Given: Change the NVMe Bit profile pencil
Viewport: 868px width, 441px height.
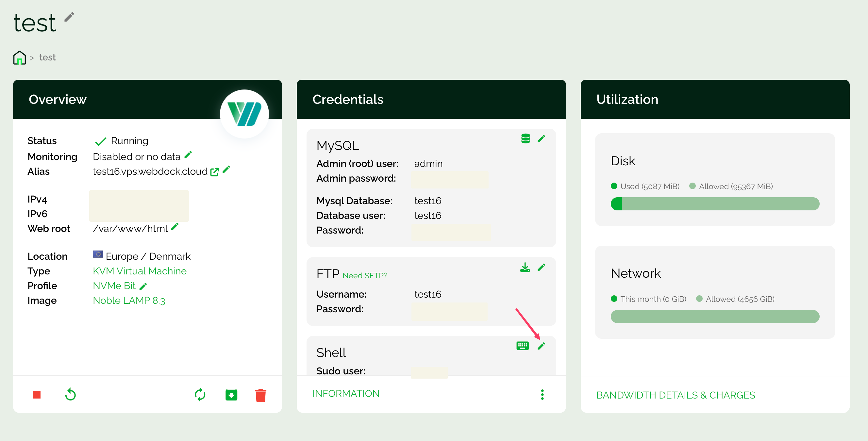Looking at the screenshot, I should (x=143, y=286).
